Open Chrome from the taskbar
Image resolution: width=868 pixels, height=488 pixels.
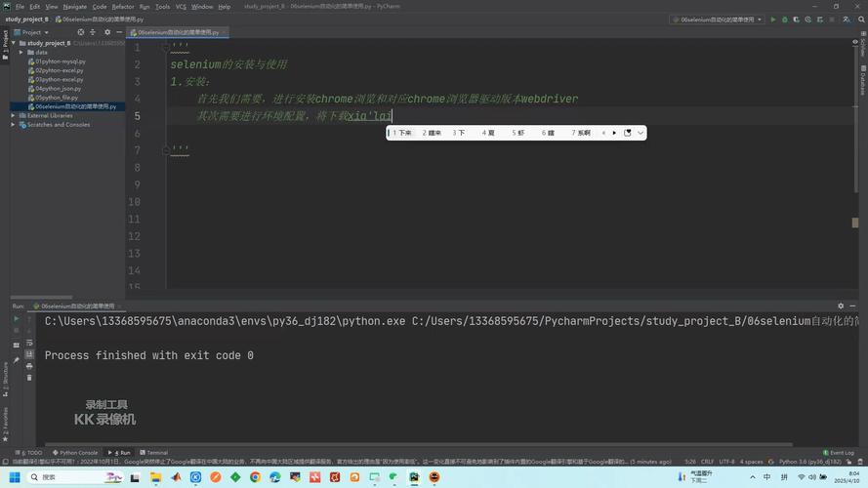pyautogui.click(x=255, y=477)
